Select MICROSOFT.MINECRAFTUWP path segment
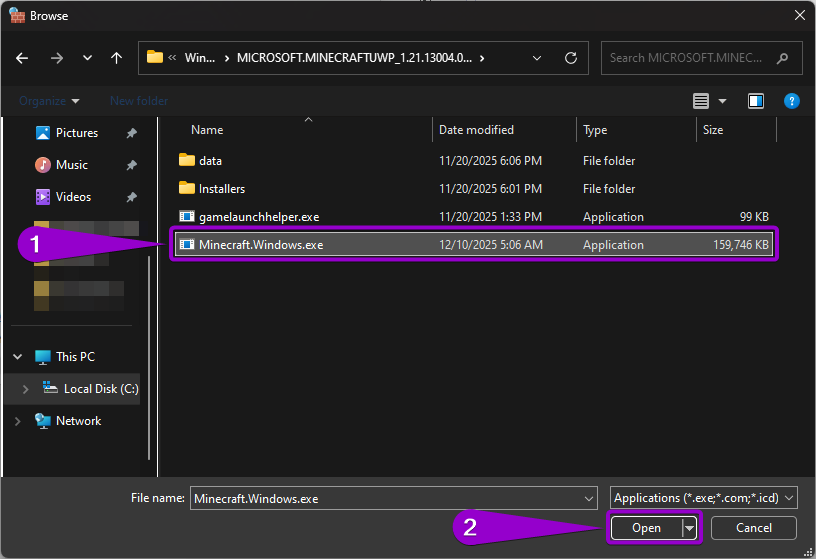The width and height of the screenshot is (816, 559). click(354, 58)
